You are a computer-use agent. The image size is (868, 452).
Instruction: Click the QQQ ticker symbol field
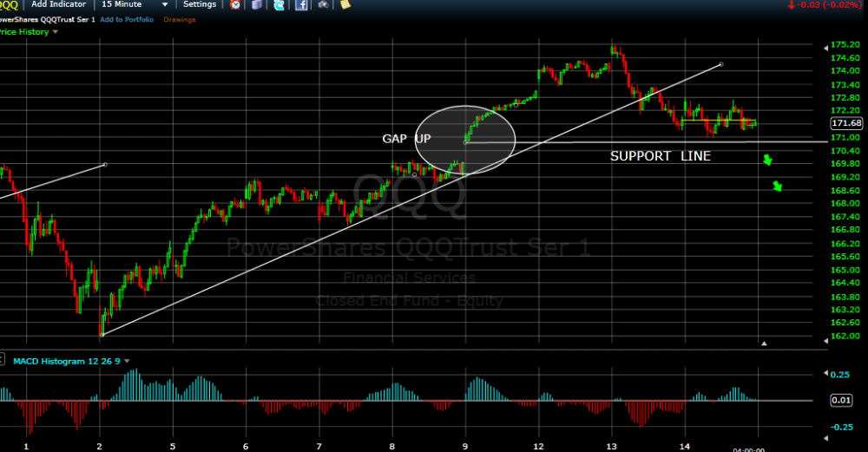(10, 4)
